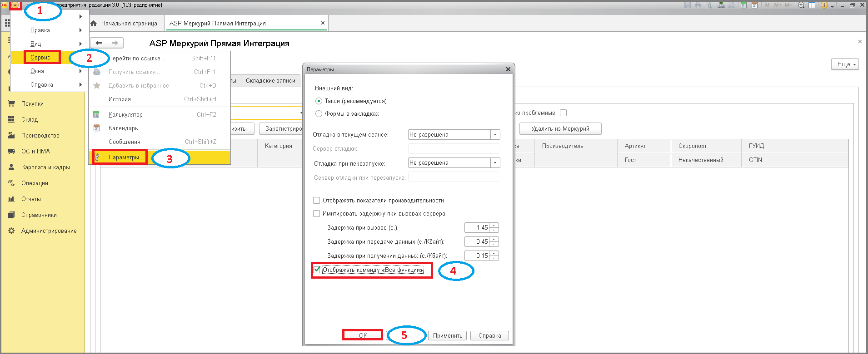Image resolution: width=868 pixels, height=354 pixels.
Task: Enable Имитировать задержку при вызовах сервера checkbox
Action: point(317,213)
